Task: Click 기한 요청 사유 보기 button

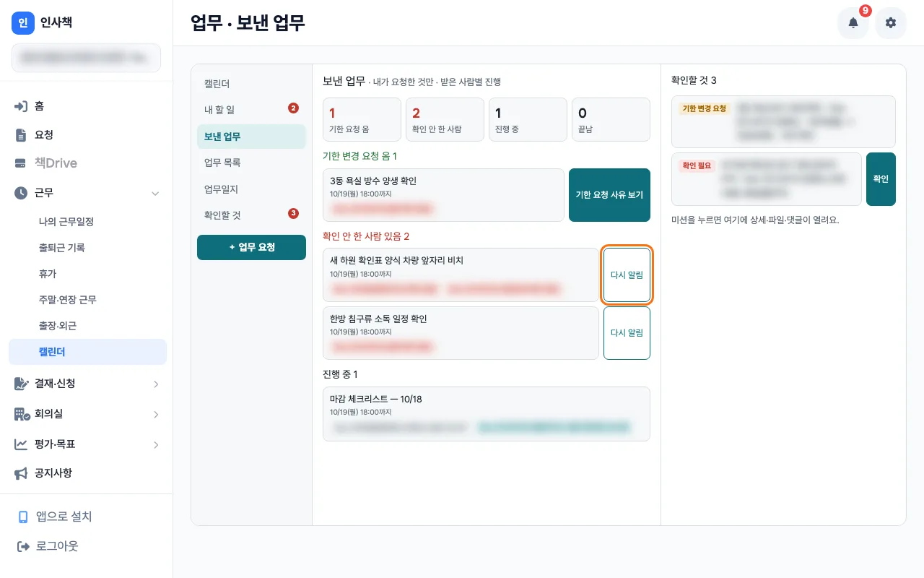Action: click(609, 195)
